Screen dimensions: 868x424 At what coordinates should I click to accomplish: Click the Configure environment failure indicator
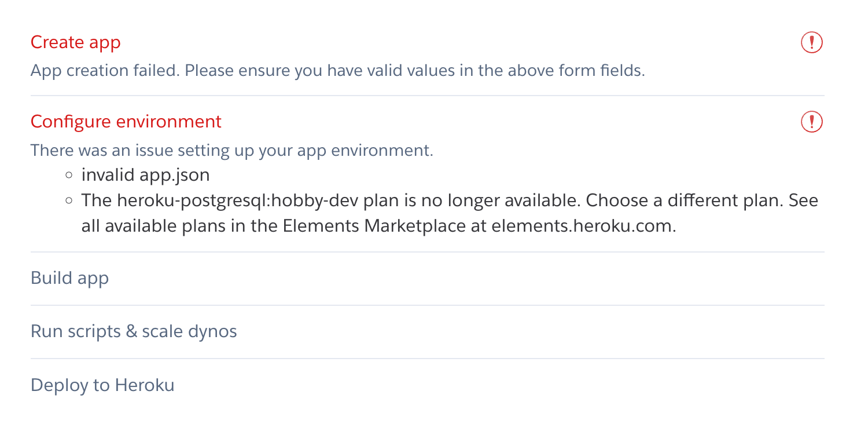[811, 122]
